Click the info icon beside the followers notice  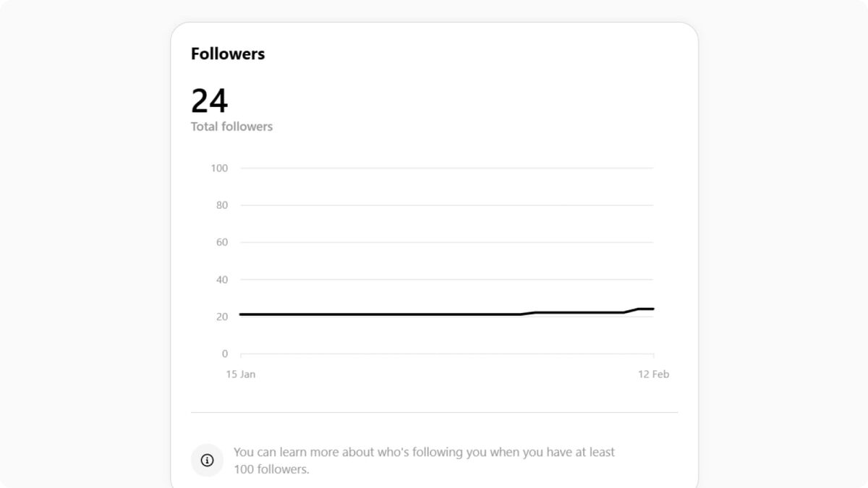click(x=207, y=461)
